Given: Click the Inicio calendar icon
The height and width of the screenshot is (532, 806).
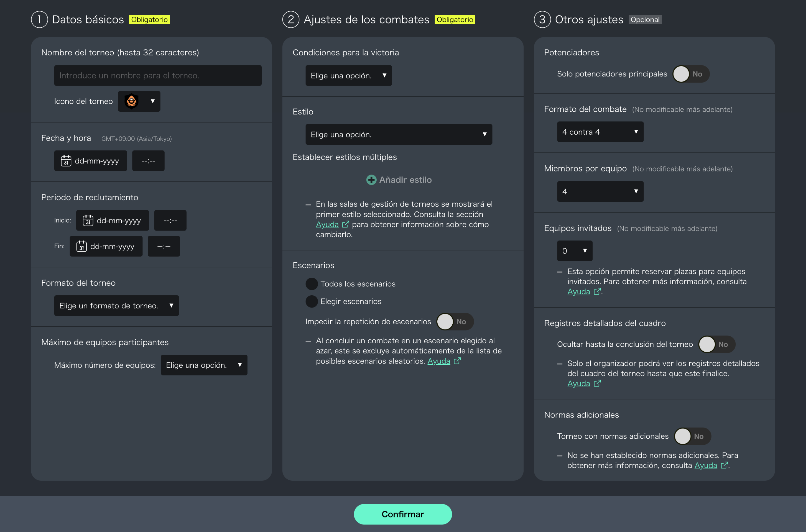Looking at the screenshot, I should 88,221.
